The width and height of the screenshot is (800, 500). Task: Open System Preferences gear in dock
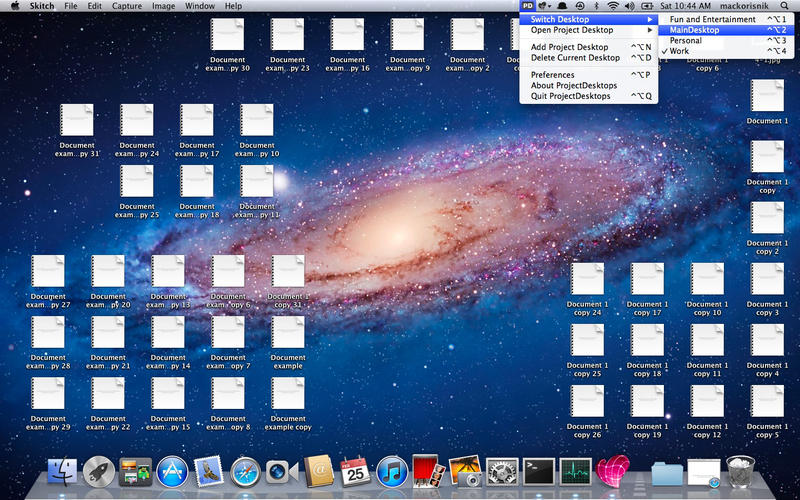(x=500, y=470)
